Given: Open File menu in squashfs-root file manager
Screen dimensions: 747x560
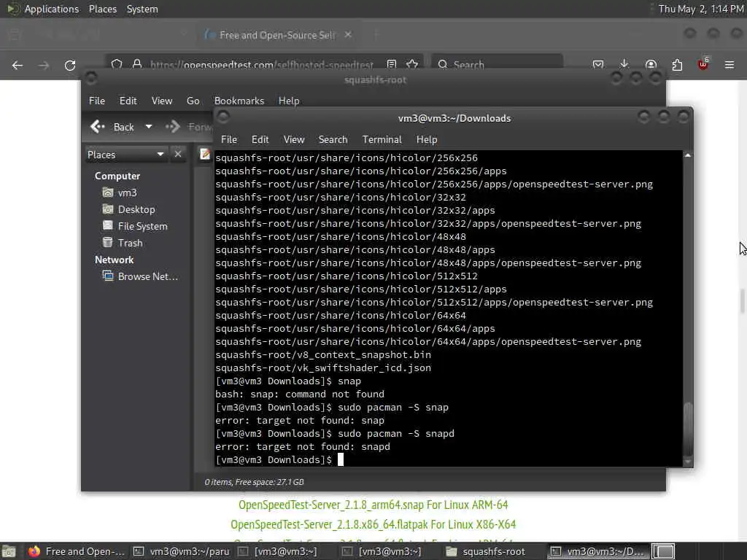Looking at the screenshot, I should click(x=97, y=101).
